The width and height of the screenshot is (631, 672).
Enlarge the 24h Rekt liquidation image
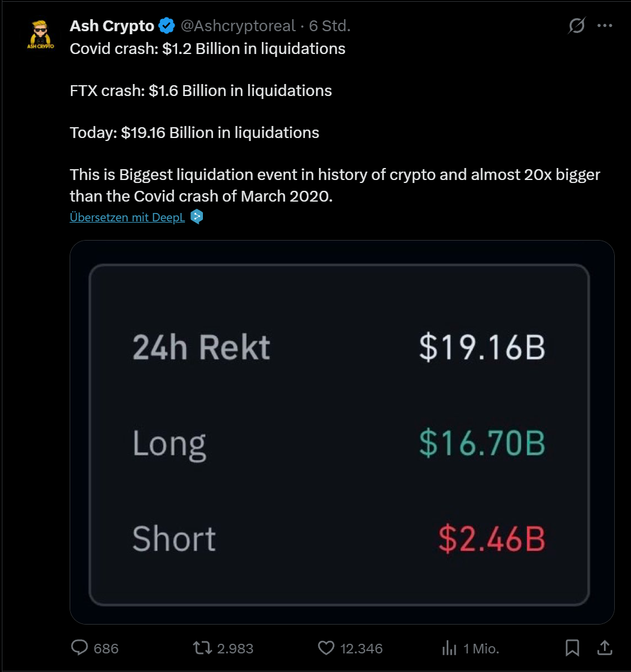pos(342,432)
